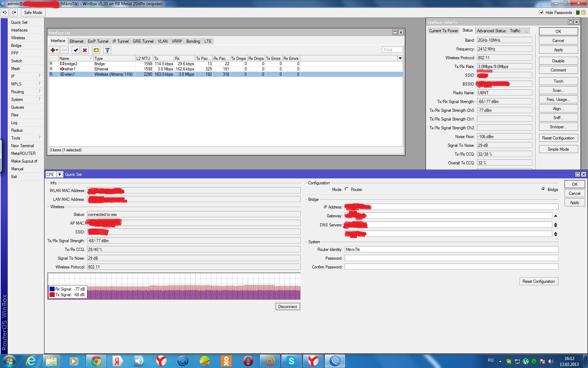The width and height of the screenshot is (588, 368).
Task: Open the Odnoklassniki icon in the taskbar
Action: (226, 361)
